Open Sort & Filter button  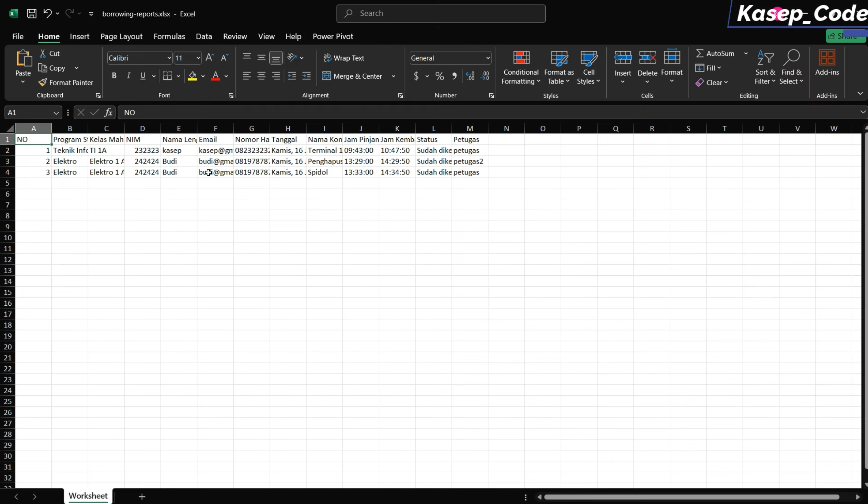765,67
